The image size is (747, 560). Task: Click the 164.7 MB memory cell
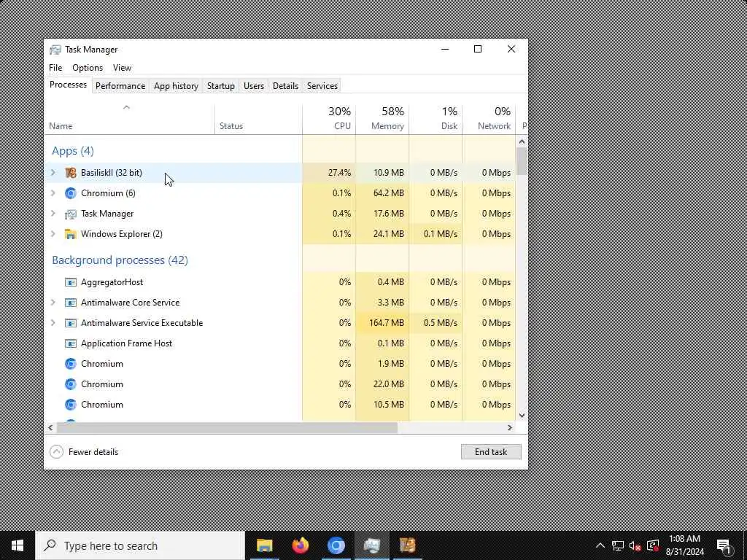click(382, 323)
